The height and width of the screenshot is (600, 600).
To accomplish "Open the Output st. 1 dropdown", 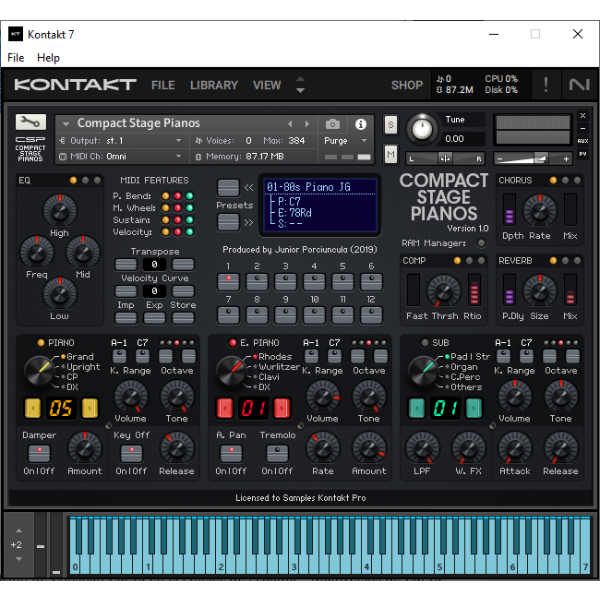I will [x=178, y=140].
